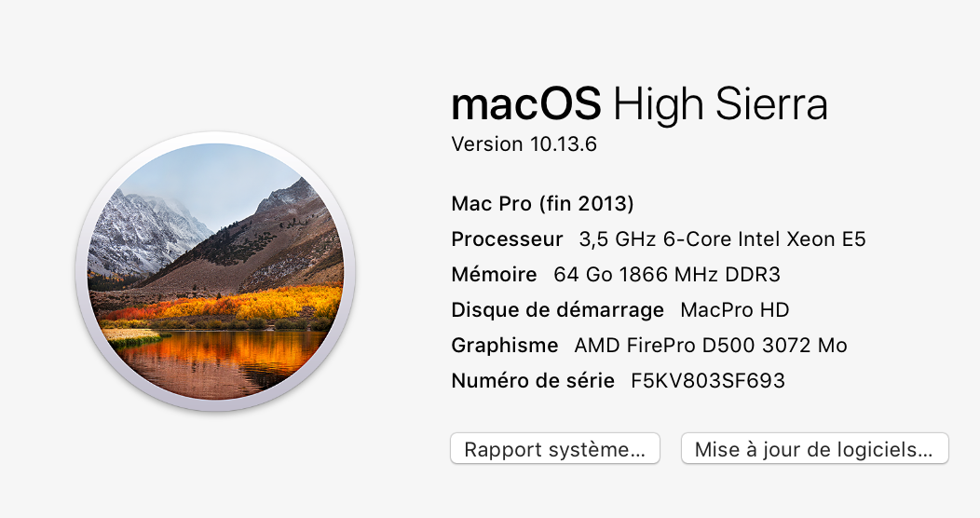Viewport: 980px width, 518px height.
Task: Click the Graphisme label
Action: click(504, 346)
